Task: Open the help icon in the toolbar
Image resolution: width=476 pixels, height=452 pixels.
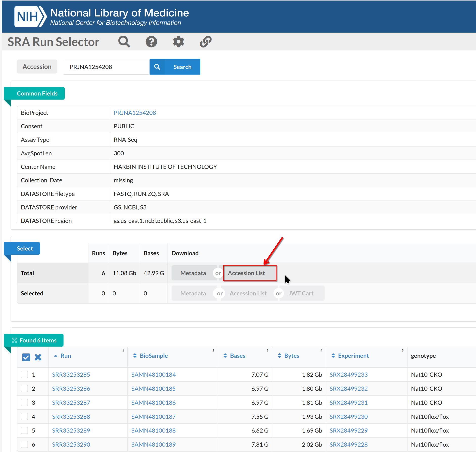Action: click(x=151, y=42)
